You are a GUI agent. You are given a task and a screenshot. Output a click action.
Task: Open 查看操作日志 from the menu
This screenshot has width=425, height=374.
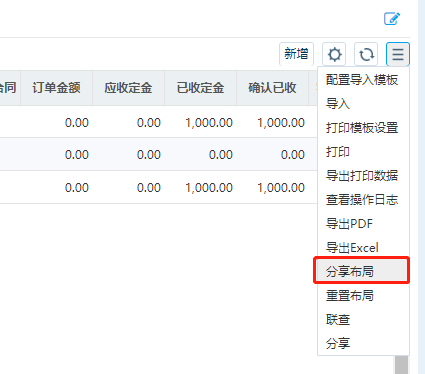[x=362, y=200]
